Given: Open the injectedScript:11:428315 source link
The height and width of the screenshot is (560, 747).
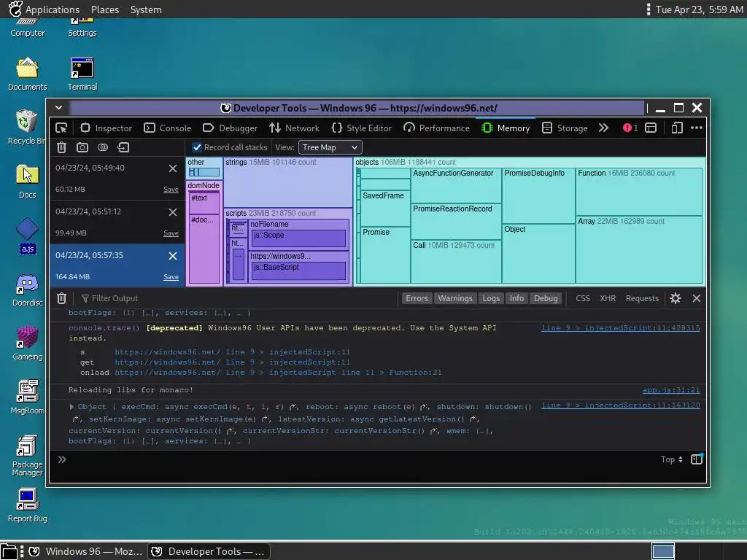Looking at the screenshot, I should pos(621,328).
